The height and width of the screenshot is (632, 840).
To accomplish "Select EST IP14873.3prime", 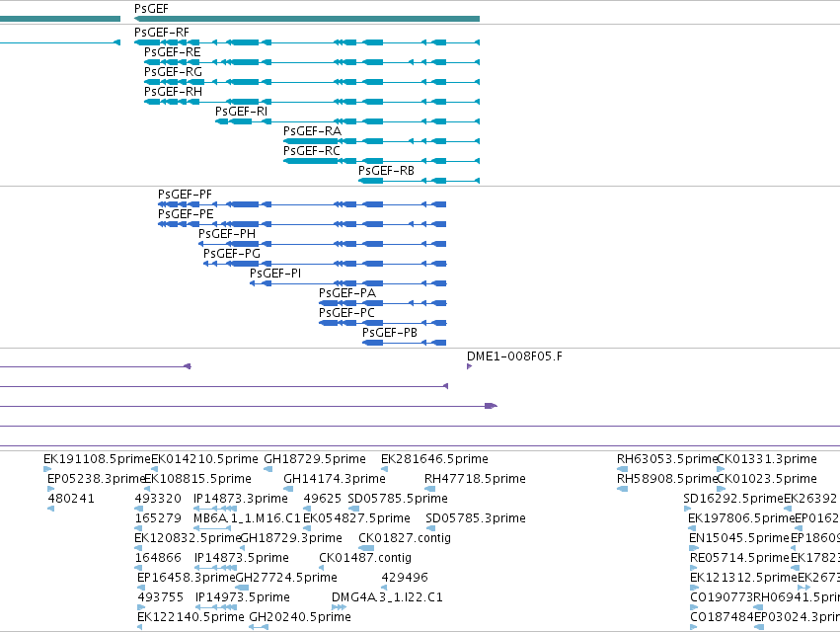I will [x=241, y=499].
